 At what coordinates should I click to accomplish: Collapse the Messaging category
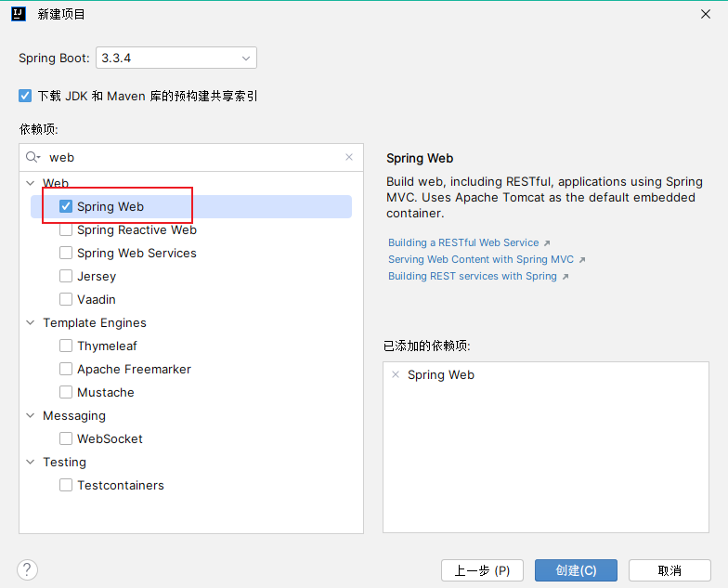(x=31, y=416)
